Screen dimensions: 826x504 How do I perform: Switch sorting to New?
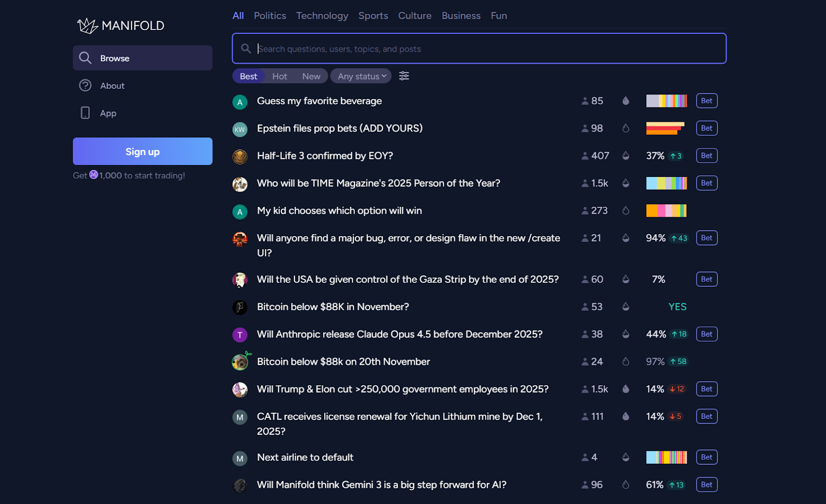[x=311, y=76]
